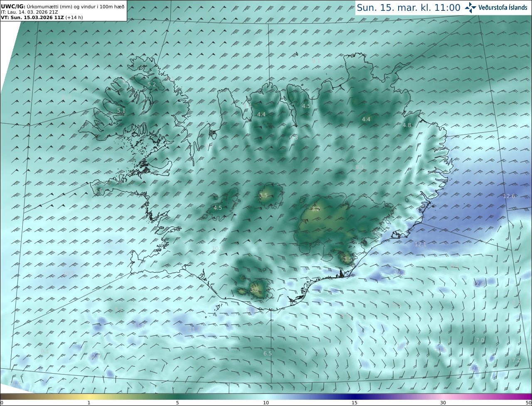Screen dimensions: 532x406
Task: Click the '5' tick on the color scale
Action: [177, 403]
